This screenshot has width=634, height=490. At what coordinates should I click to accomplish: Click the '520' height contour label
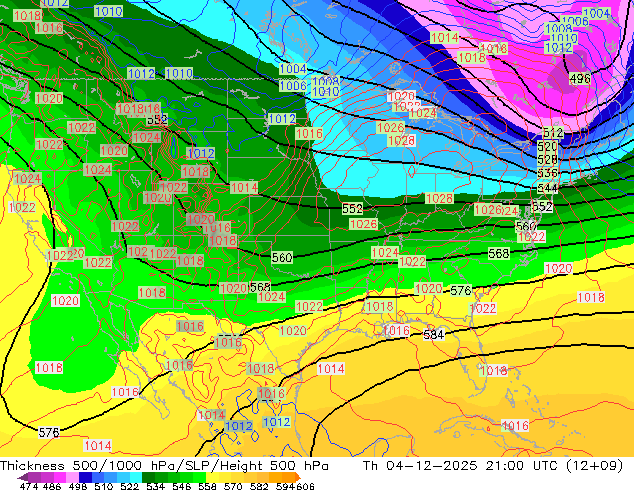coord(547,146)
